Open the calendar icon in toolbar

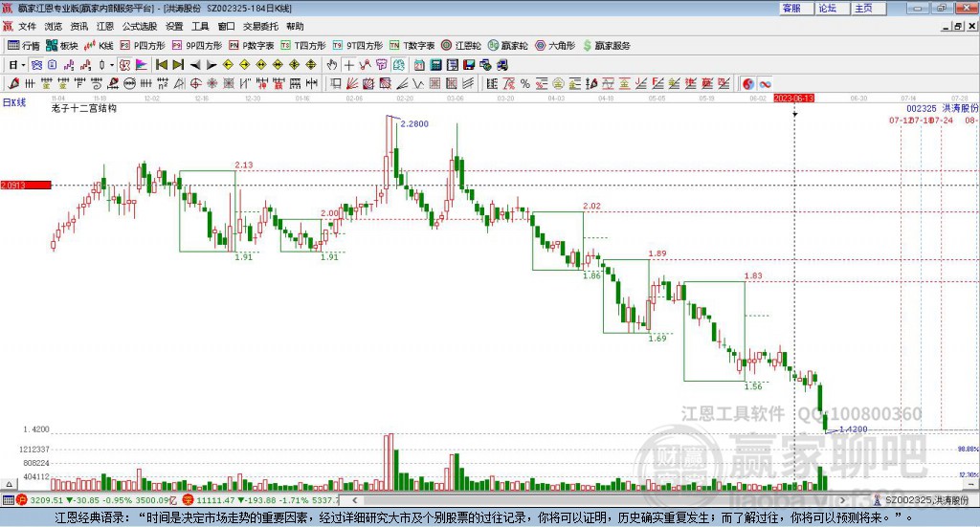click(419, 65)
